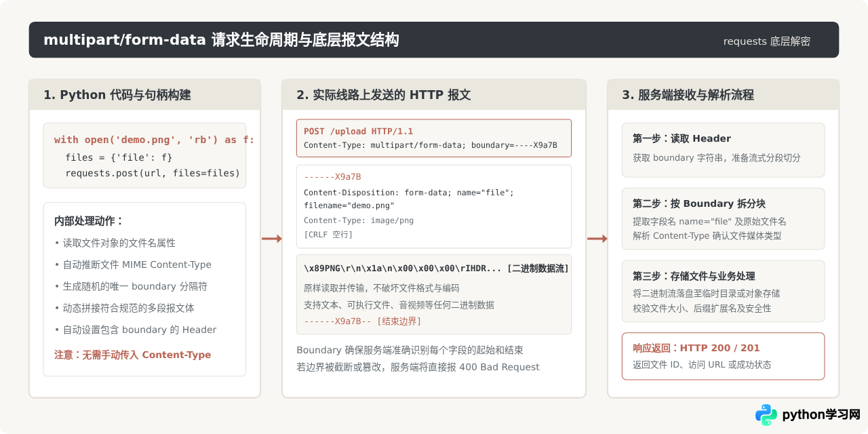Click text "提取字段名 name="file" 及原始文件名"

tap(709, 222)
